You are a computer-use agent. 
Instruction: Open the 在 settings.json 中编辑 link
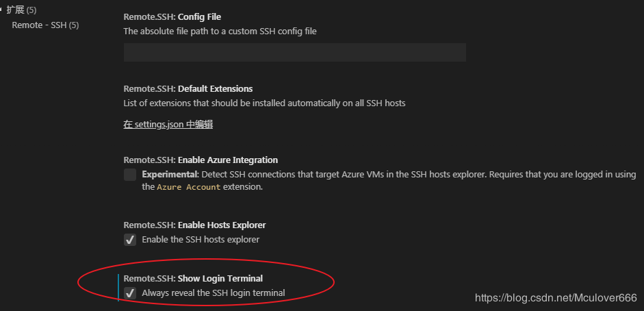(x=168, y=125)
